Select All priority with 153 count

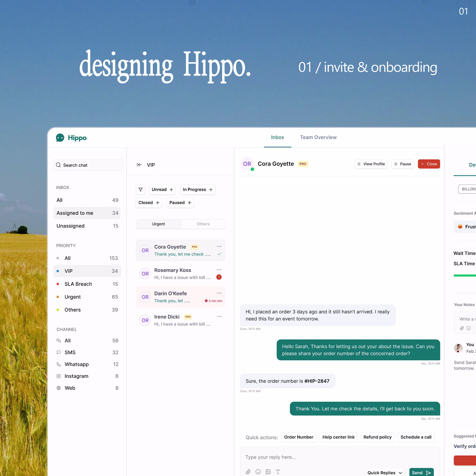coord(87,258)
